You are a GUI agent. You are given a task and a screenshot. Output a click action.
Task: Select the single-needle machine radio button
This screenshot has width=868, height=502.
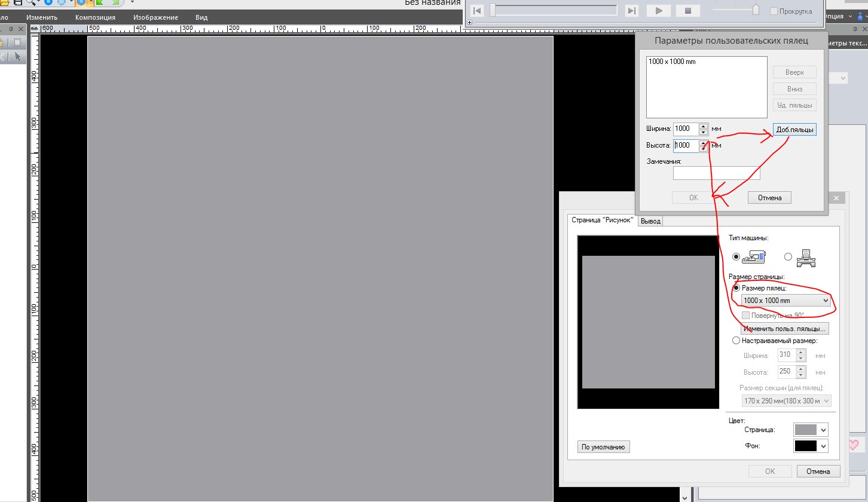[x=736, y=256]
